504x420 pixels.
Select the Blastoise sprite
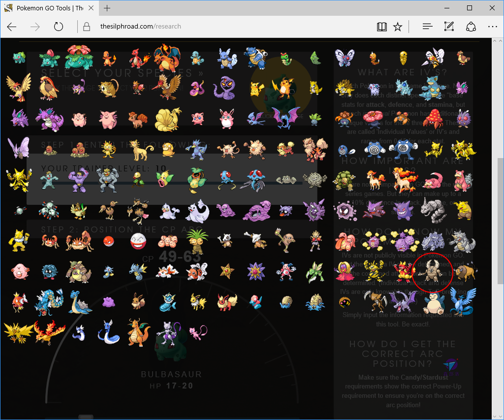[x=256, y=58]
